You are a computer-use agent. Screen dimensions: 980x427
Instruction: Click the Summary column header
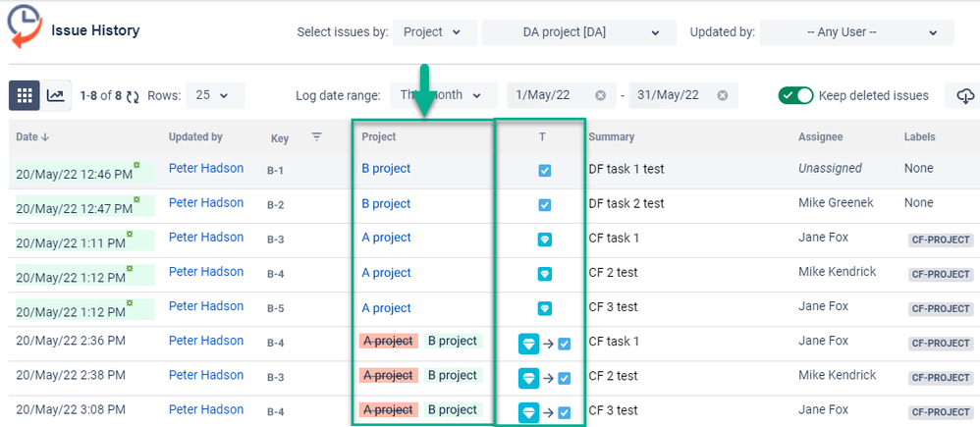coord(611,136)
